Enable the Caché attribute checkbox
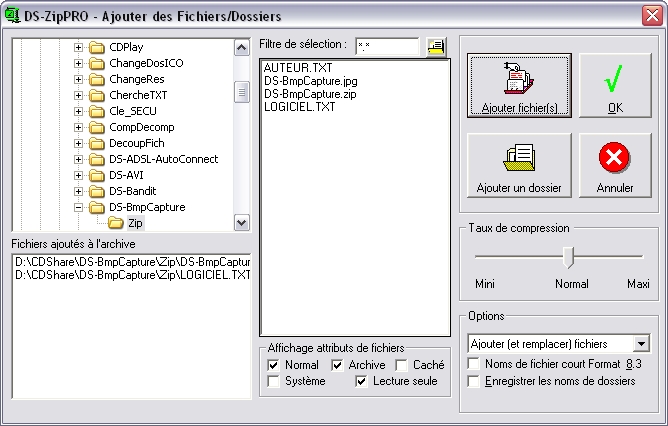This screenshot has height=426, width=668. [x=402, y=366]
